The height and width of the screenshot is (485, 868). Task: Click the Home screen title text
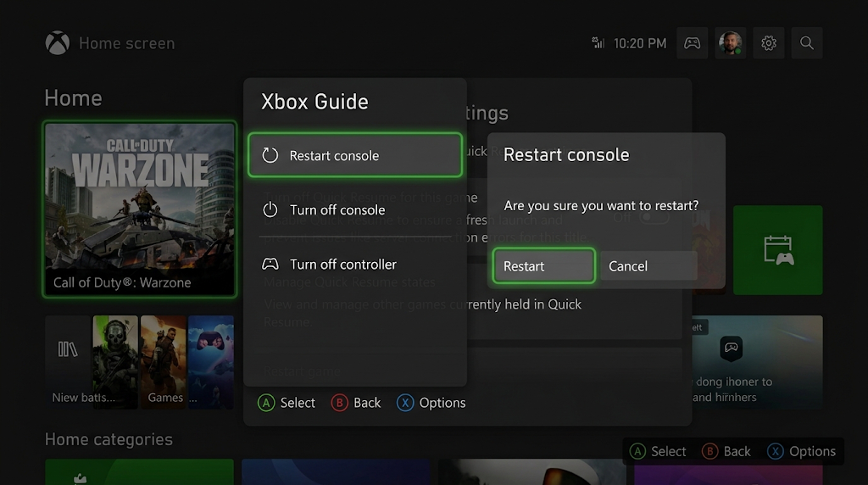pos(127,43)
